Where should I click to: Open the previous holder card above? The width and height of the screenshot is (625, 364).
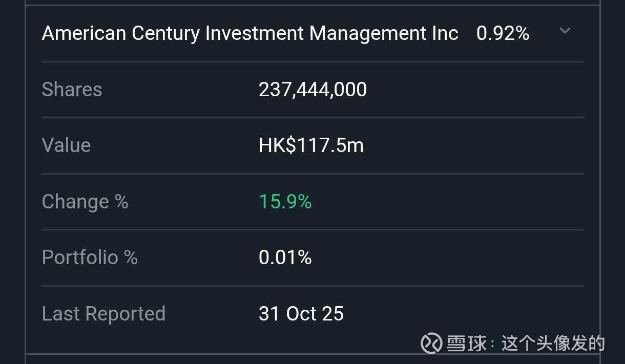pyautogui.click(x=312, y=3)
